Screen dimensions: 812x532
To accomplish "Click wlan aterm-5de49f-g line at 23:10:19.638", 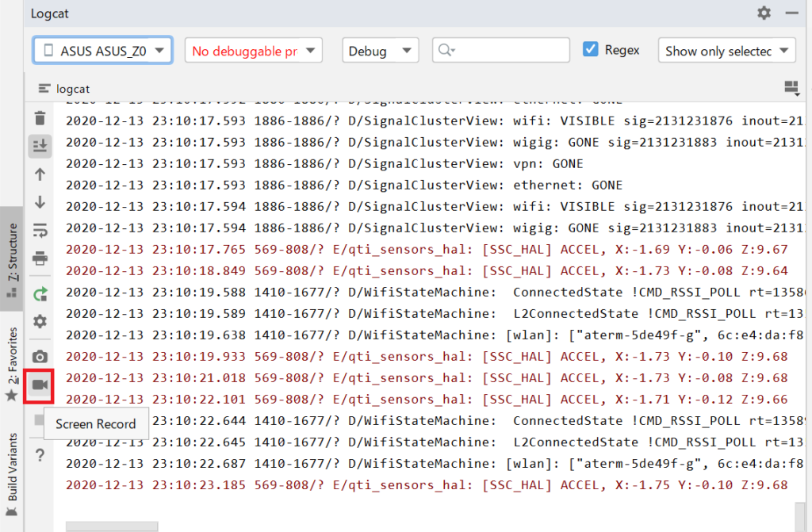I will click(x=435, y=335).
